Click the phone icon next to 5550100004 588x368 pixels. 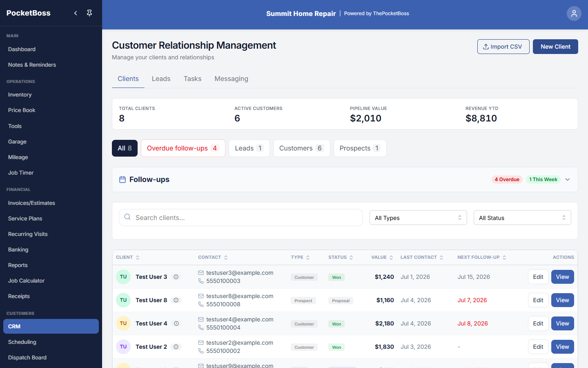[x=201, y=328]
